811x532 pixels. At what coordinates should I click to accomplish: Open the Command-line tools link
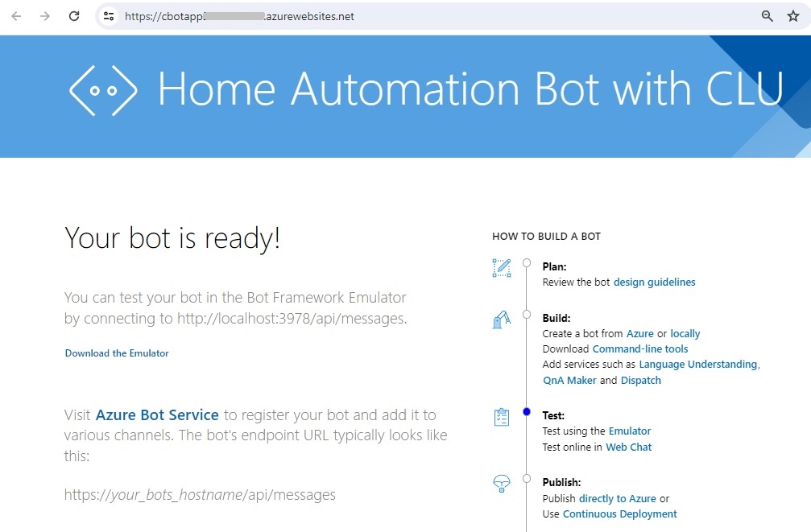pos(640,349)
